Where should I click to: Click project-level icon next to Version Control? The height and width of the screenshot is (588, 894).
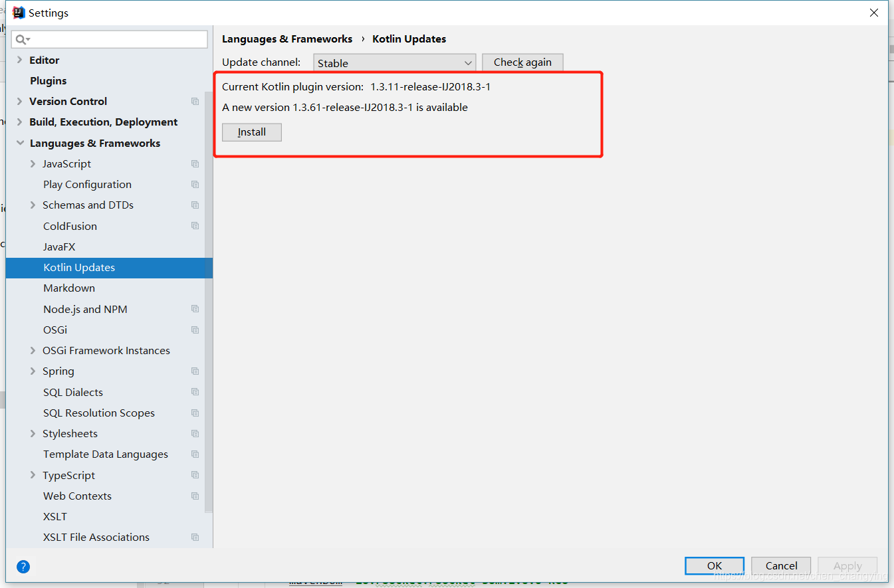coord(195,102)
